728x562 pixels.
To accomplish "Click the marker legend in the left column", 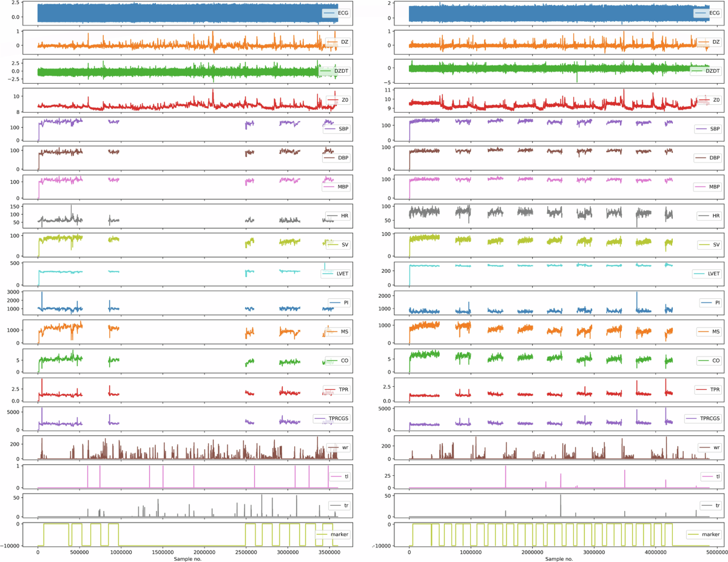I will (x=335, y=535).
